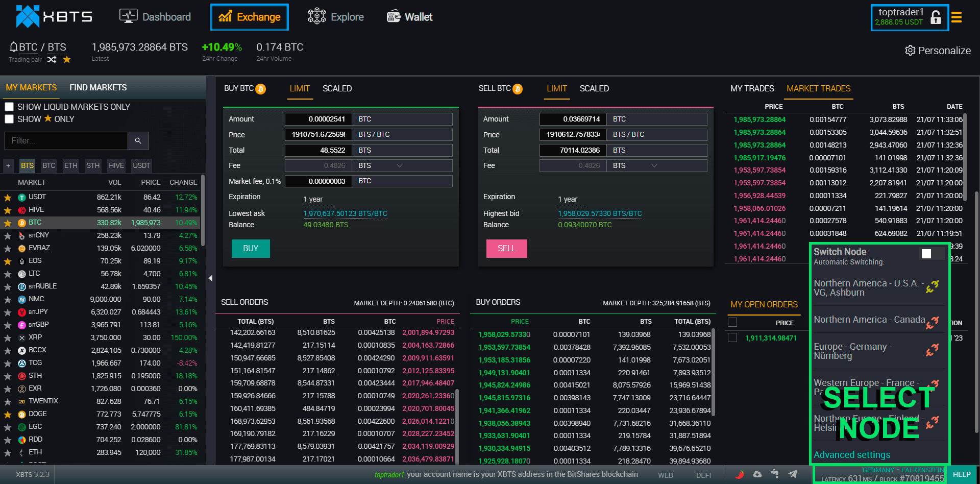Collapse the markets panel with the left arrow

210,278
